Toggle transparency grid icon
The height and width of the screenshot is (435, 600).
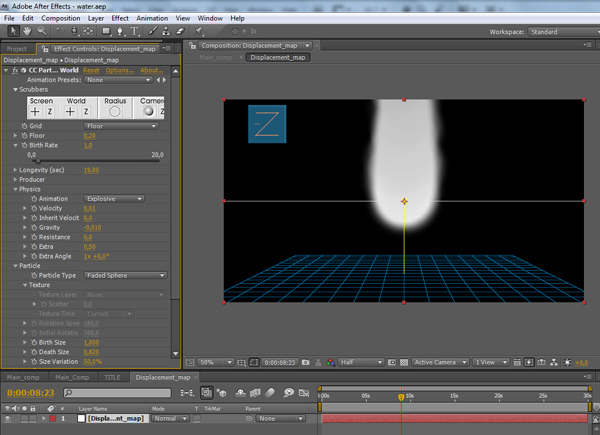click(x=404, y=362)
